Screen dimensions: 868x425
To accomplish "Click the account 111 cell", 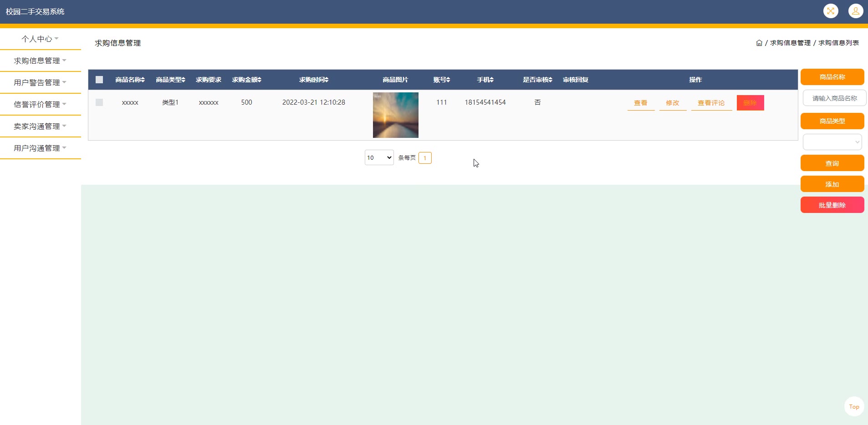I will [x=441, y=102].
